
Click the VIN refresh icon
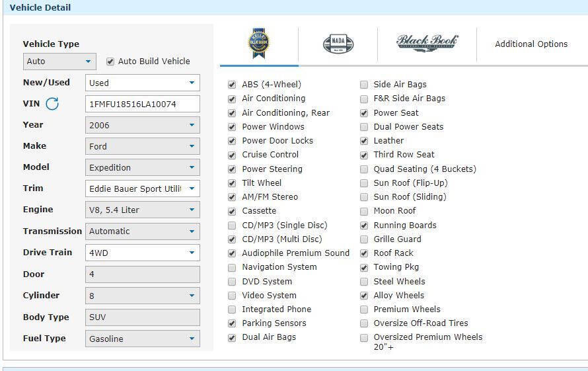tap(52, 104)
